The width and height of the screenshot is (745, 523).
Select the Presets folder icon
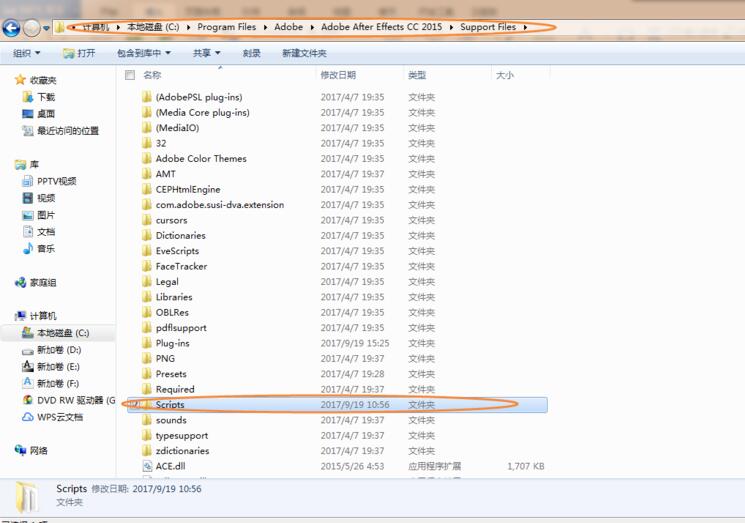click(x=147, y=374)
